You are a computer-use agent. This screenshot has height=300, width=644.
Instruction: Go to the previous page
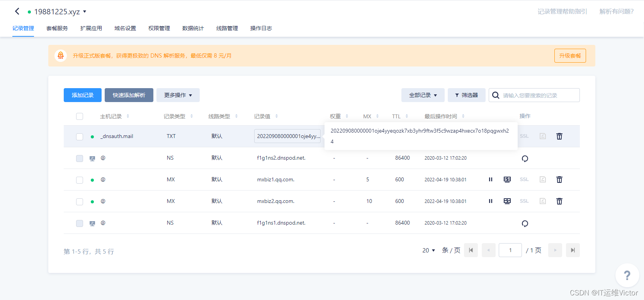pyautogui.click(x=489, y=250)
